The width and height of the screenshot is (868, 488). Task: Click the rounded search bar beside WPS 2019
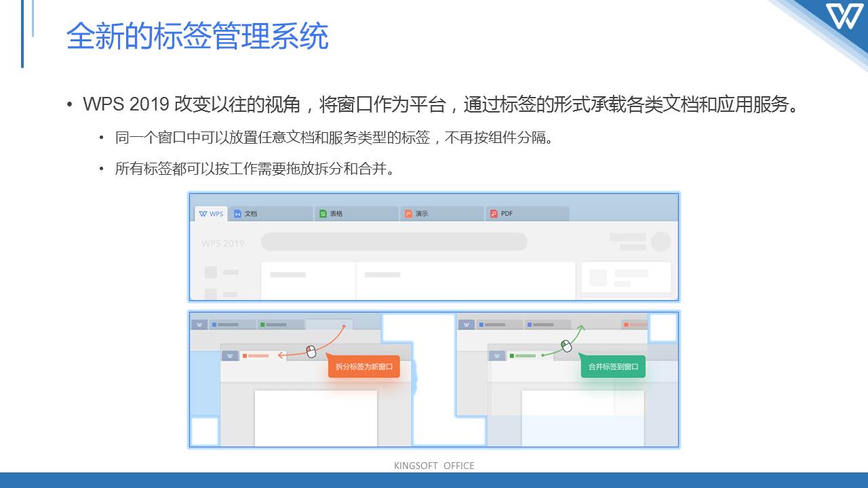(394, 242)
